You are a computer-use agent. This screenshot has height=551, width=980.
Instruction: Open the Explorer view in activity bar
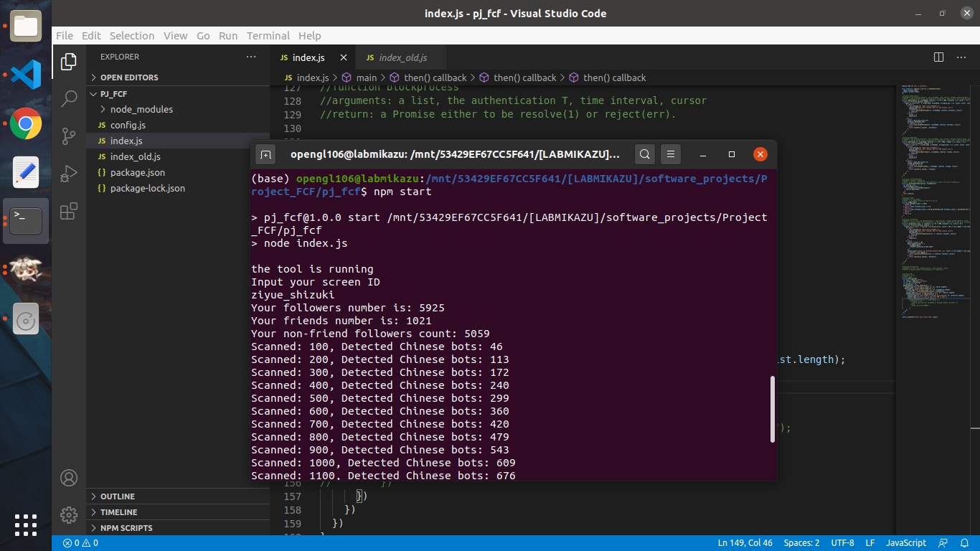(x=69, y=62)
